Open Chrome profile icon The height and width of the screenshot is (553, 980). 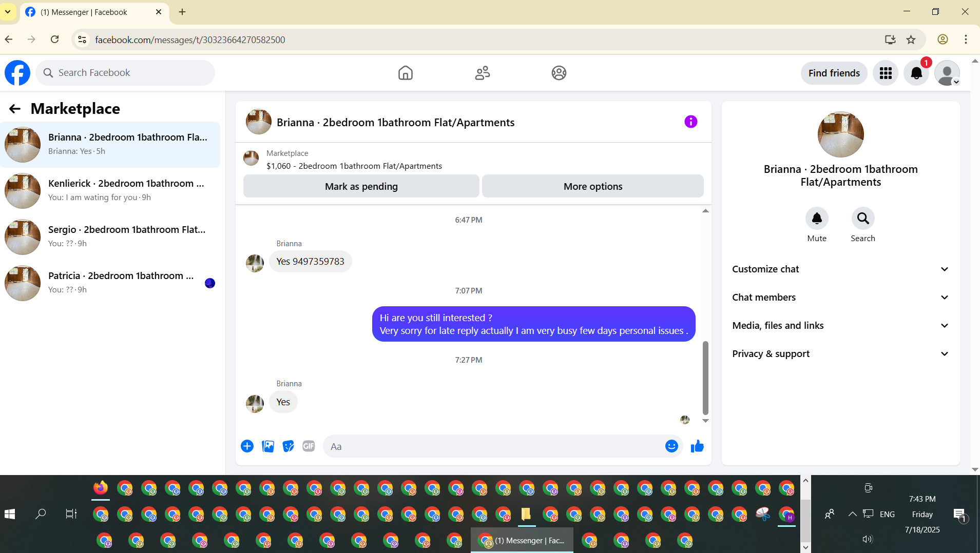(x=943, y=39)
